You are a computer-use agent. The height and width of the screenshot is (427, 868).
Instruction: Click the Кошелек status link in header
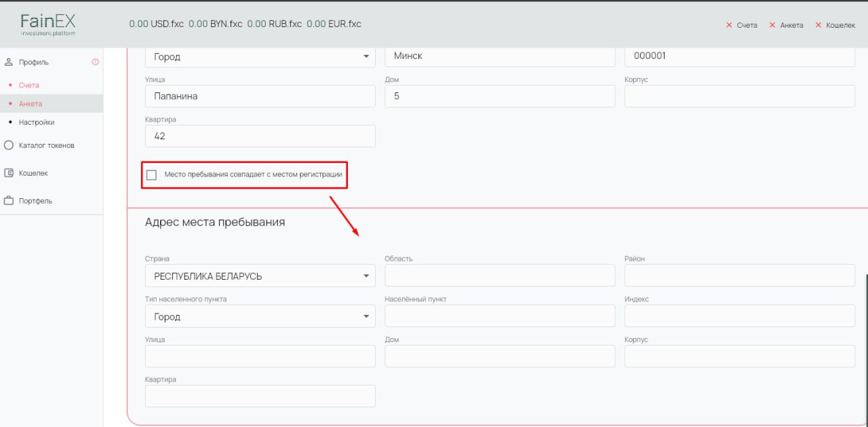tap(841, 25)
